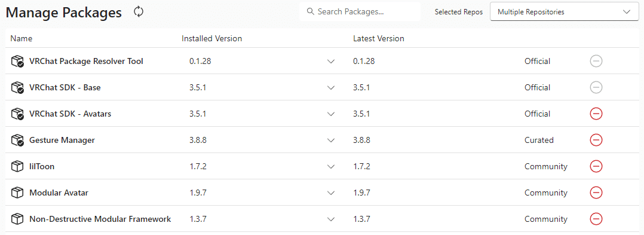Viewport: 644px width, 235px height.
Task: Click the VRChat SDK - Base package icon
Action: 17,87
